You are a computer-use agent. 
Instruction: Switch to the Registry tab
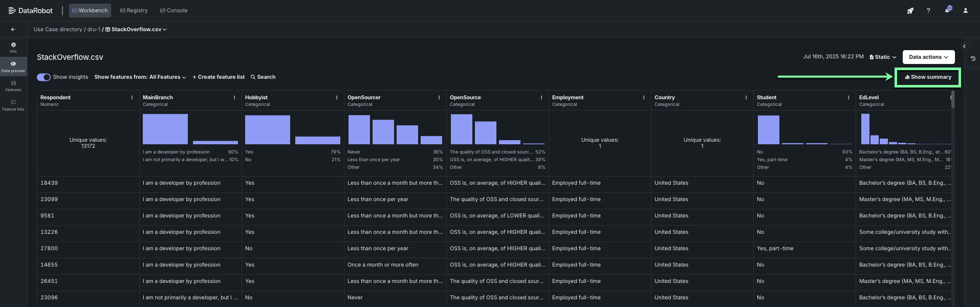134,11
